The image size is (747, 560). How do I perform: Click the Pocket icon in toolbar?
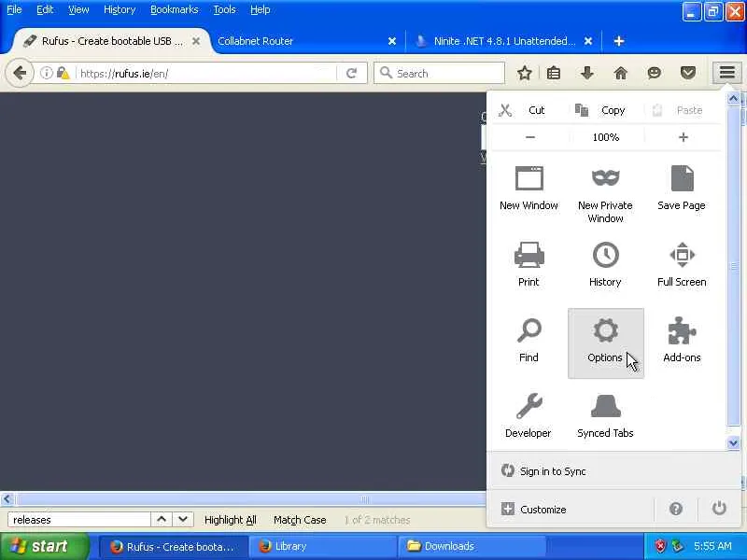688,73
